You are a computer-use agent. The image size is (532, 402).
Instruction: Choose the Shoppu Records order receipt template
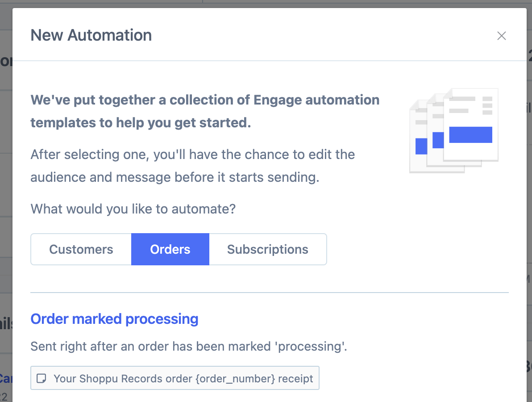pos(175,378)
